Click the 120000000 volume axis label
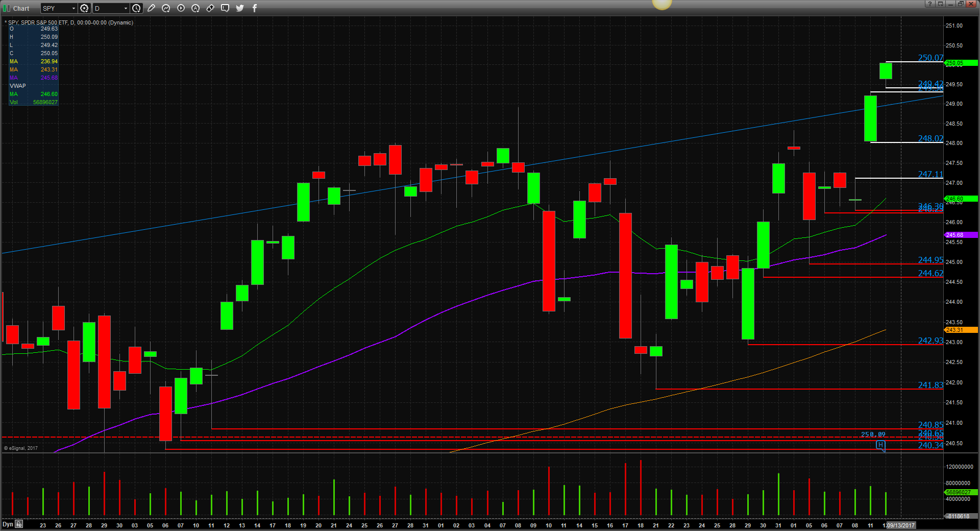The height and width of the screenshot is (531, 980). tap(960, 467)
